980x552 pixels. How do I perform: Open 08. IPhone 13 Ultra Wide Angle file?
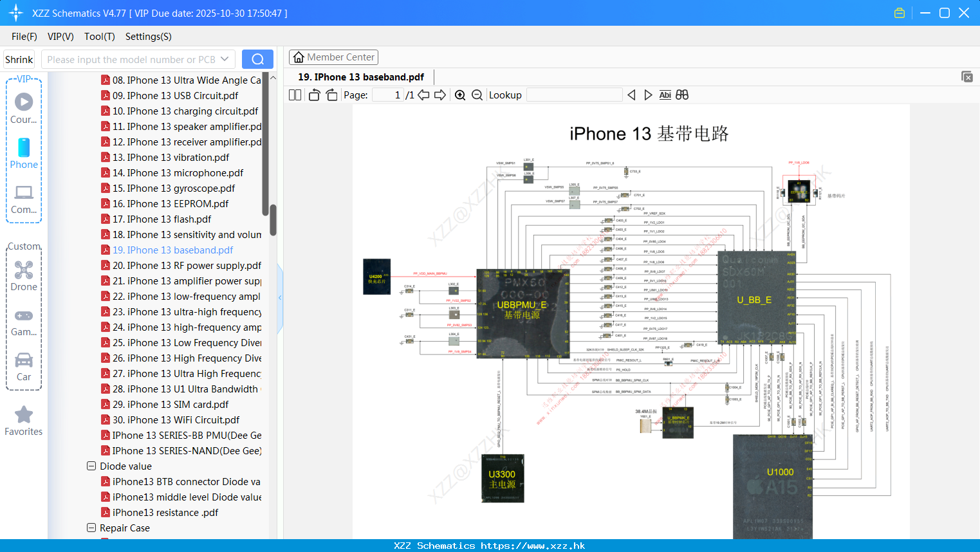(x=181, y=80)
